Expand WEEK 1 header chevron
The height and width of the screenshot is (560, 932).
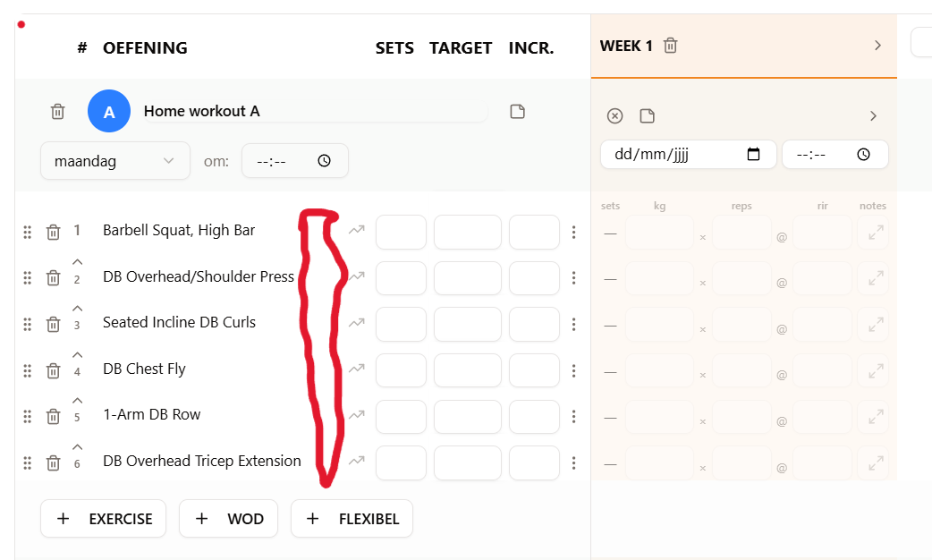877,46
